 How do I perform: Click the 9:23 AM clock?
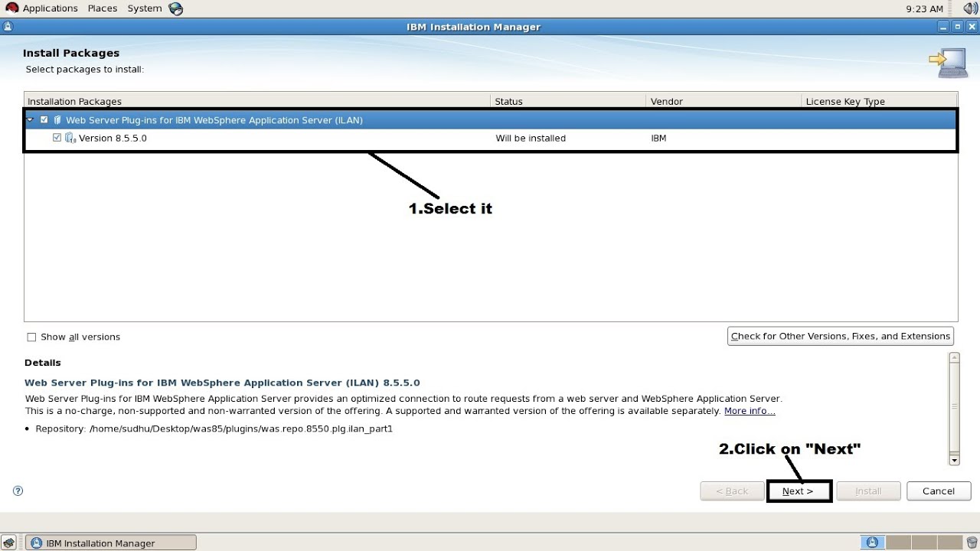pyautogui.click(x=924, y=8)
